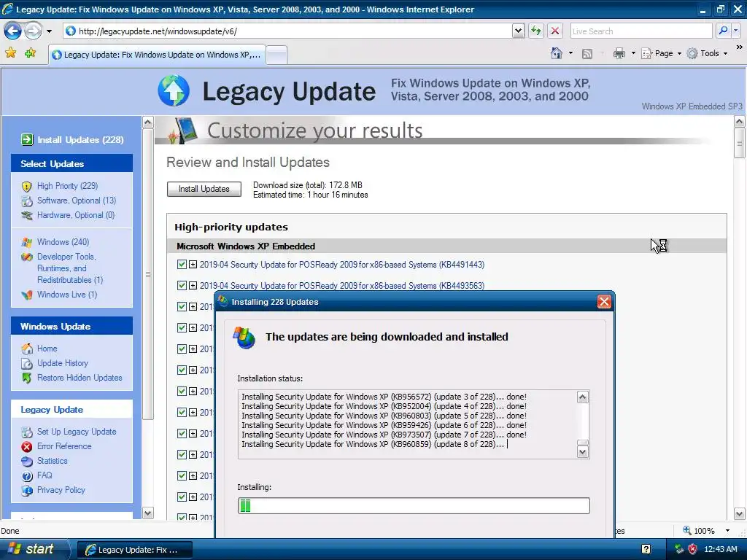Click the Add to Favorites icon
Screen dimensions: 747x560
click(x=31, y=52)
